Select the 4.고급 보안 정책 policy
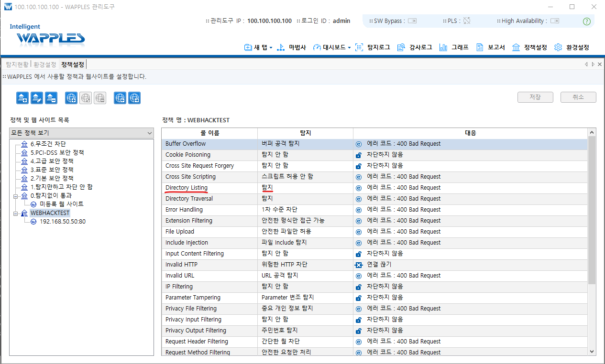 coord(52,161)
